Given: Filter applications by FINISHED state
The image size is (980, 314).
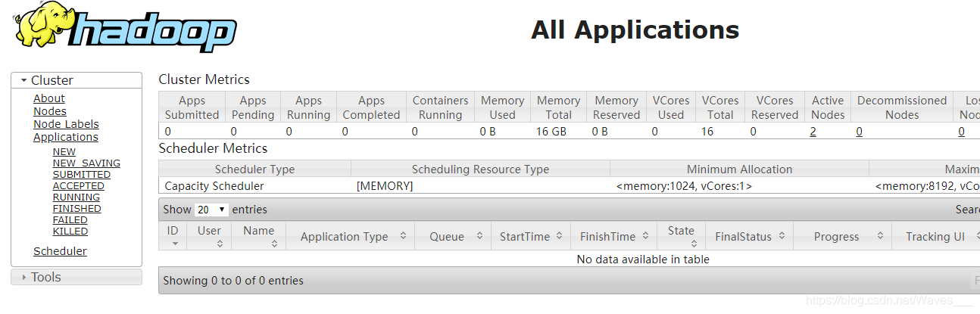Looking at the screenshot, I should coord(77,209).
